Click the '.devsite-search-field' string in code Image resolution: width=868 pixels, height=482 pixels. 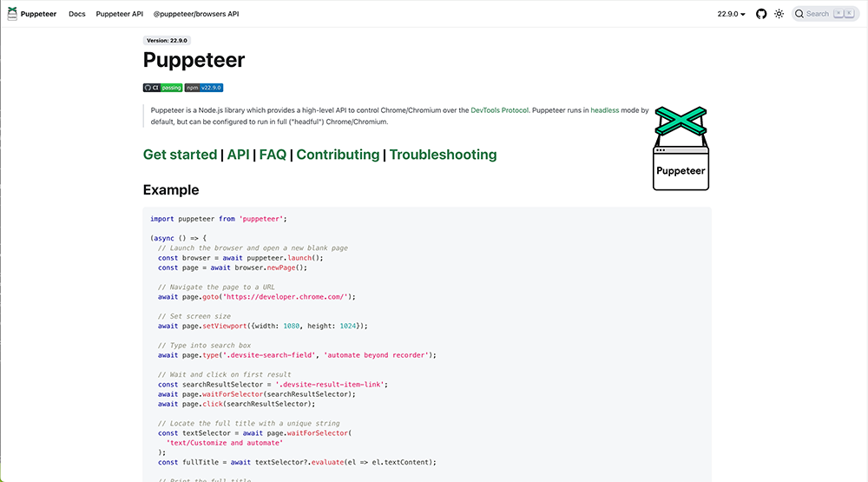pyautogui.click(x=269, y=355)
